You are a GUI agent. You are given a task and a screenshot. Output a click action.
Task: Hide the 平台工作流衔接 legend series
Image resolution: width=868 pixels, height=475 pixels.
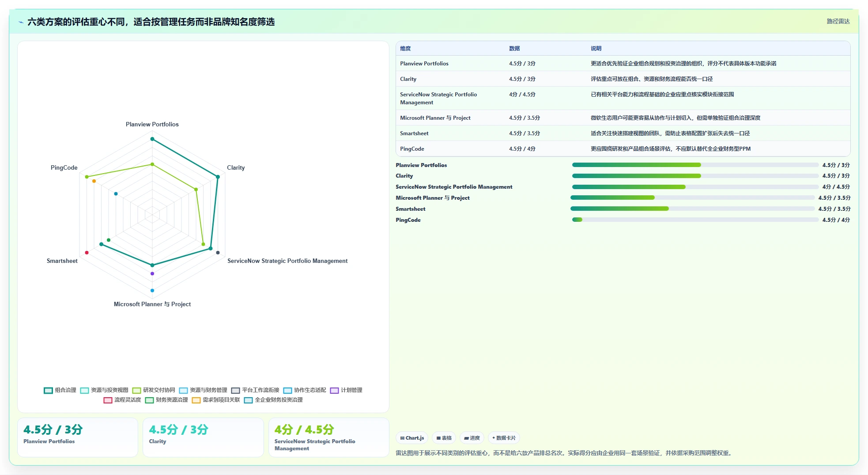(255, 390)
